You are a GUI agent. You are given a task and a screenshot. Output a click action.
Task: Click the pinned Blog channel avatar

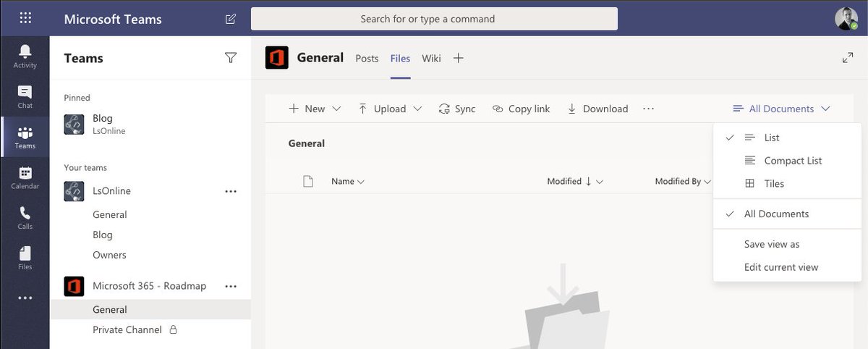[x=75, y=124]
